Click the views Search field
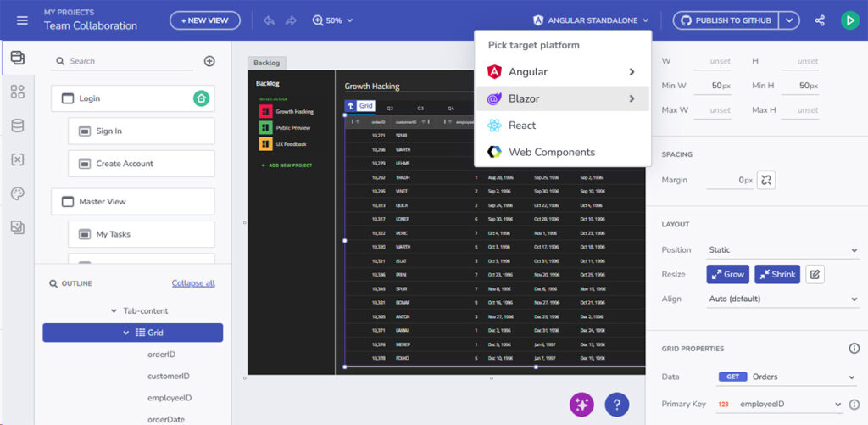The width and height of the screenshot is (868, 425). pyautogui.click(x=122, y=62)
